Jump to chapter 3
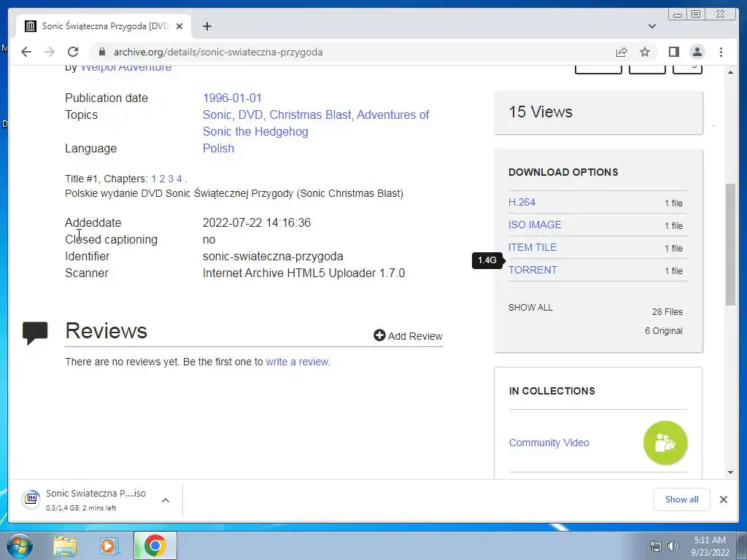This screenshot has height=560, width=747. click(171, 179)
